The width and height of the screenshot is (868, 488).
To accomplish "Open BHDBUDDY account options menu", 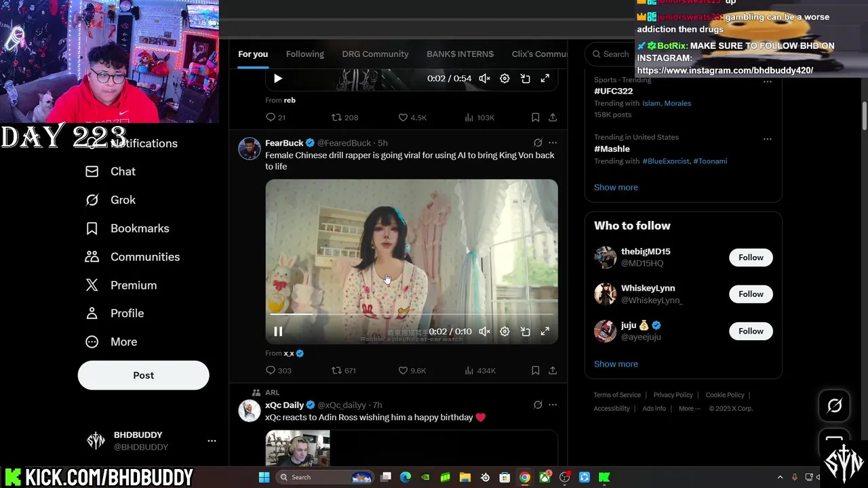I will [212, 441].
